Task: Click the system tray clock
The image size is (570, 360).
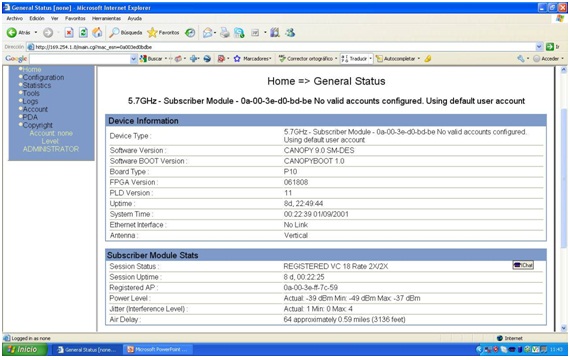Action: point(556,350)
